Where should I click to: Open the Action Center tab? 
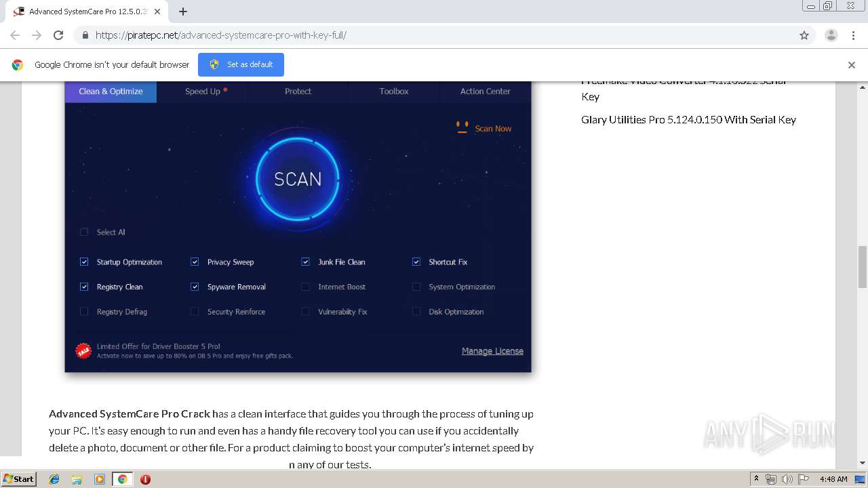tap(486, 91)
